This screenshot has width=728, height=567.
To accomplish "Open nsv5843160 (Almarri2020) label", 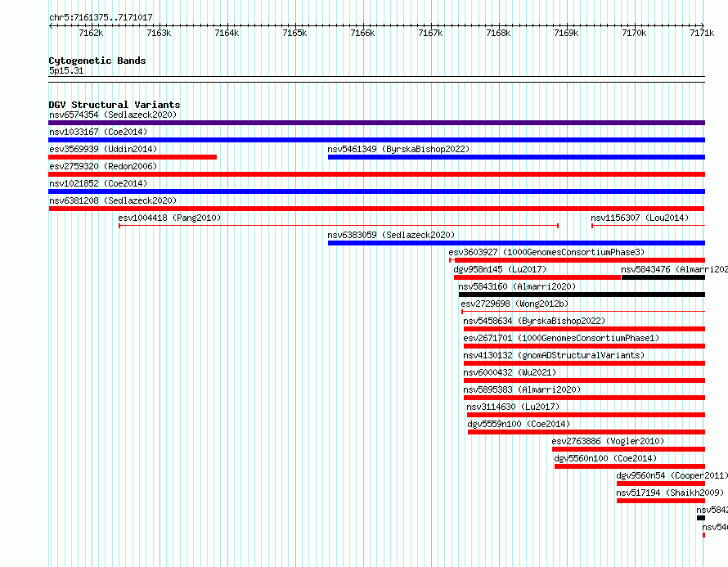I will coord(517,286).
